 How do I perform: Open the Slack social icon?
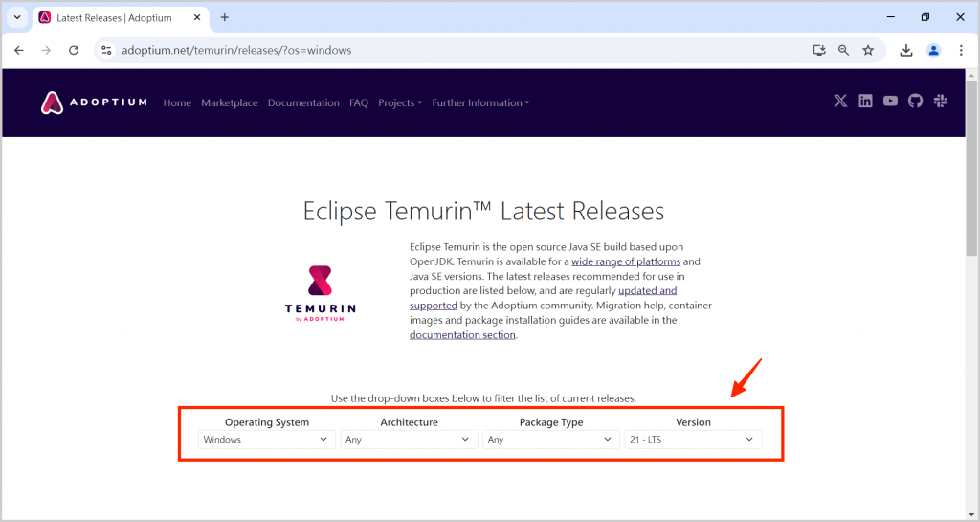click(x=940, y=101)
